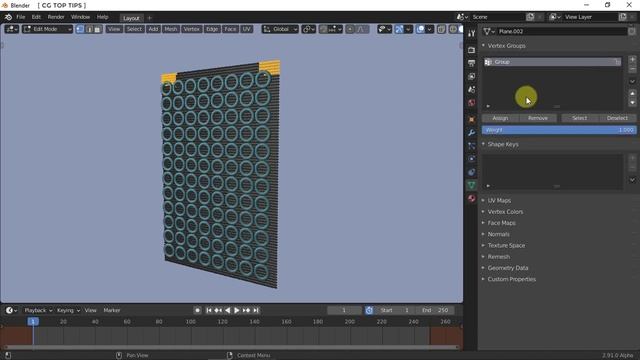Open the Vertex menu in viewport

pyautogui.click(x=191, y=29)
